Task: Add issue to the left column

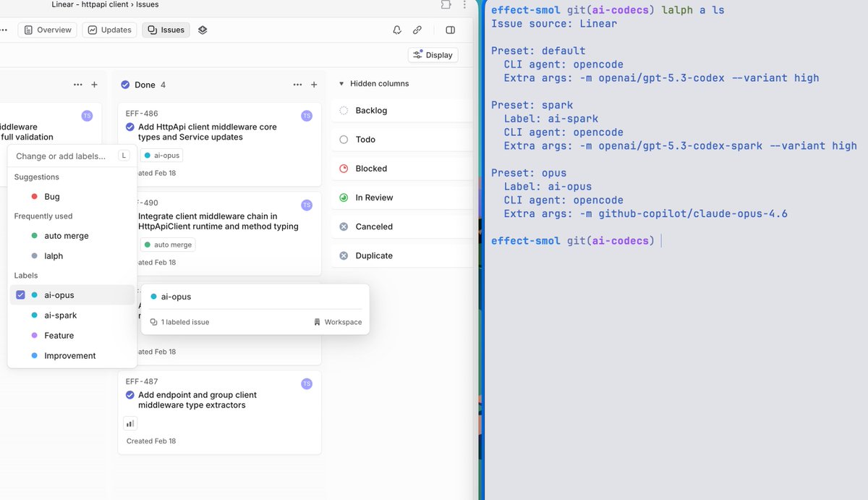Action: pyautogui.click(x=95, y=85)
